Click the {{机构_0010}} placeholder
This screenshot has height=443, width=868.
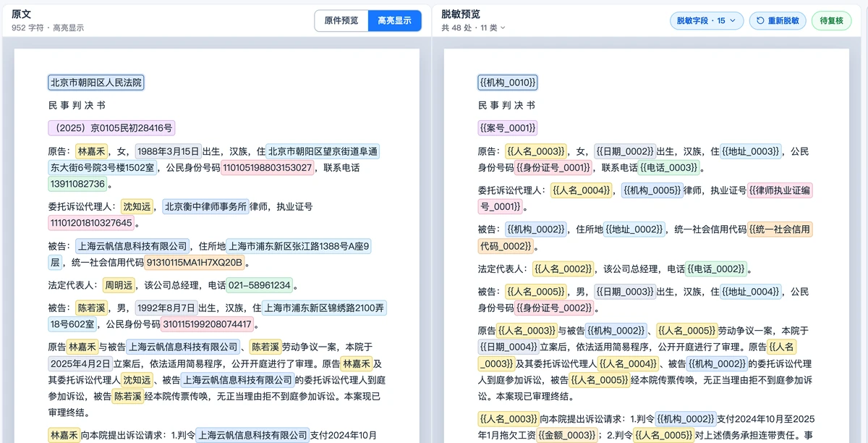click(507, 83)
